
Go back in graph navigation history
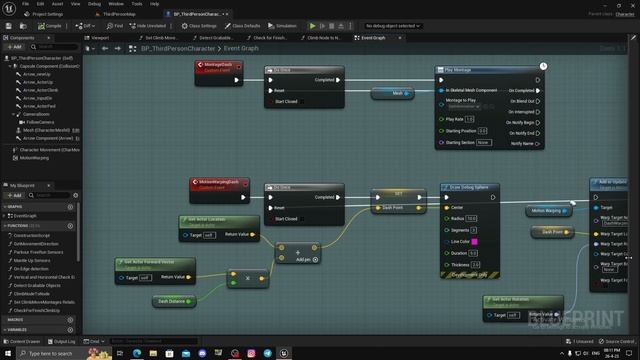pos(105,49)
